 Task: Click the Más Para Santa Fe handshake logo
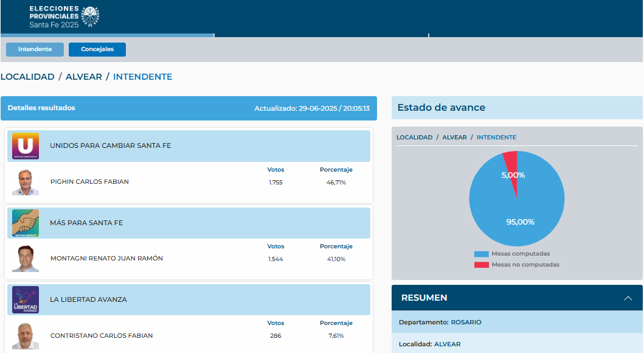(26, 223)
